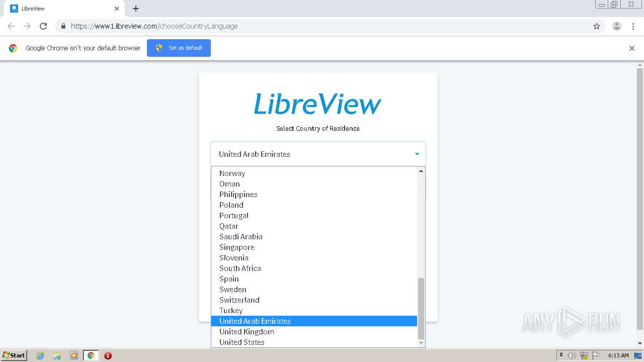Click the Action Center flag icon
This screenshot has width=644, height=362.
pyautogui.click(x=596, y=355)
